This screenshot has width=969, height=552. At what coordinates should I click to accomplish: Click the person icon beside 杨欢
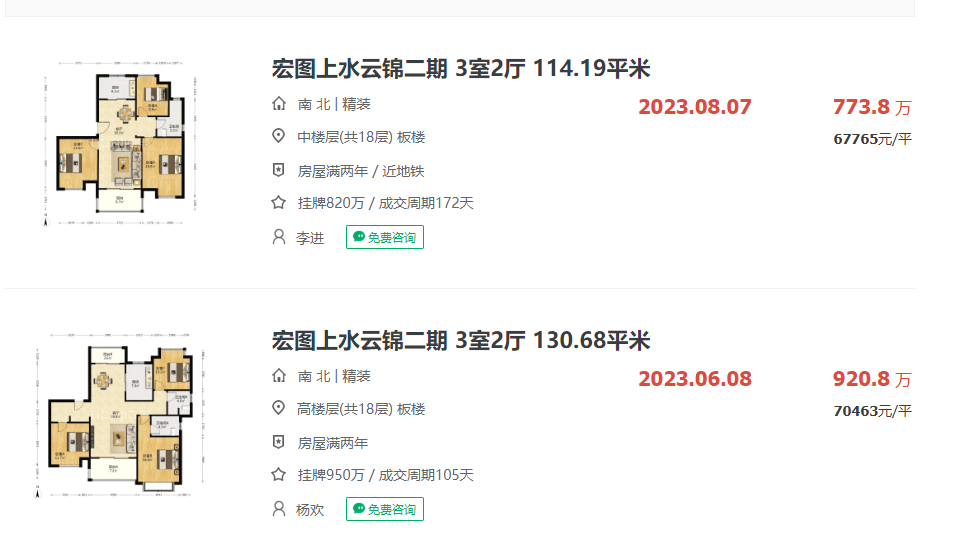(x=279, y=509)
